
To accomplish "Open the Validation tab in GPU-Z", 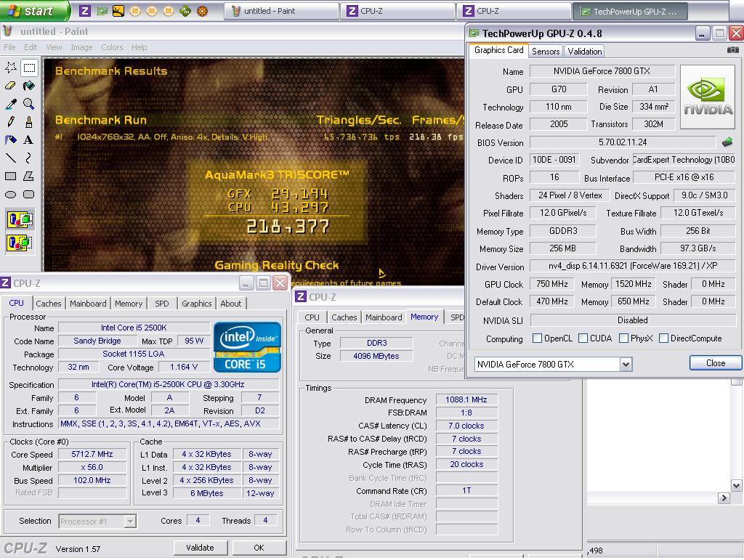I will [x=585, y=52].
